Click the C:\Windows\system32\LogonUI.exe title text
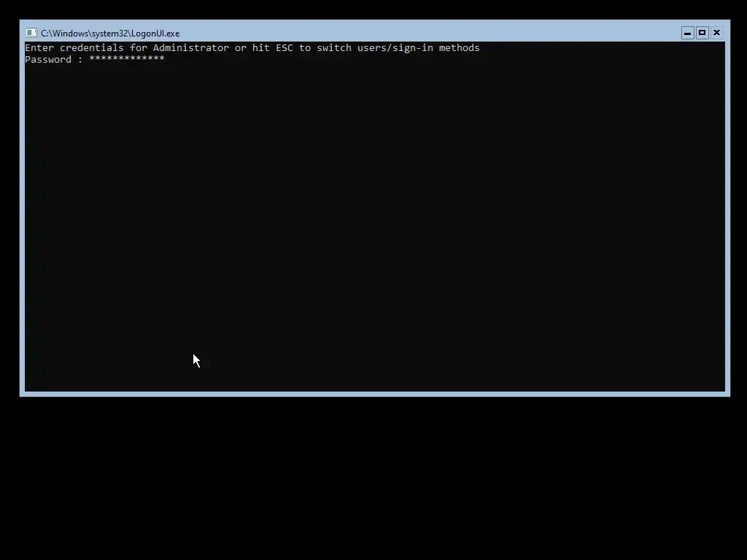747x560 pixels. click(110, 34)
